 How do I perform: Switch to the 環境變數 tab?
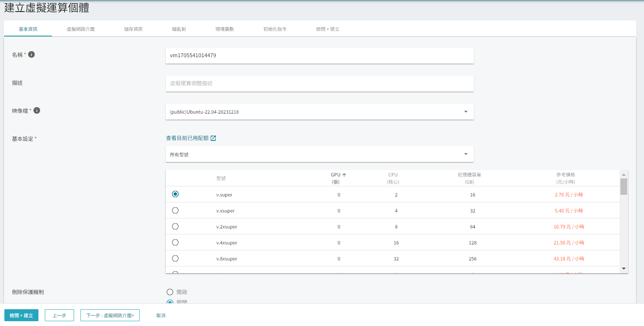point(225,29)
